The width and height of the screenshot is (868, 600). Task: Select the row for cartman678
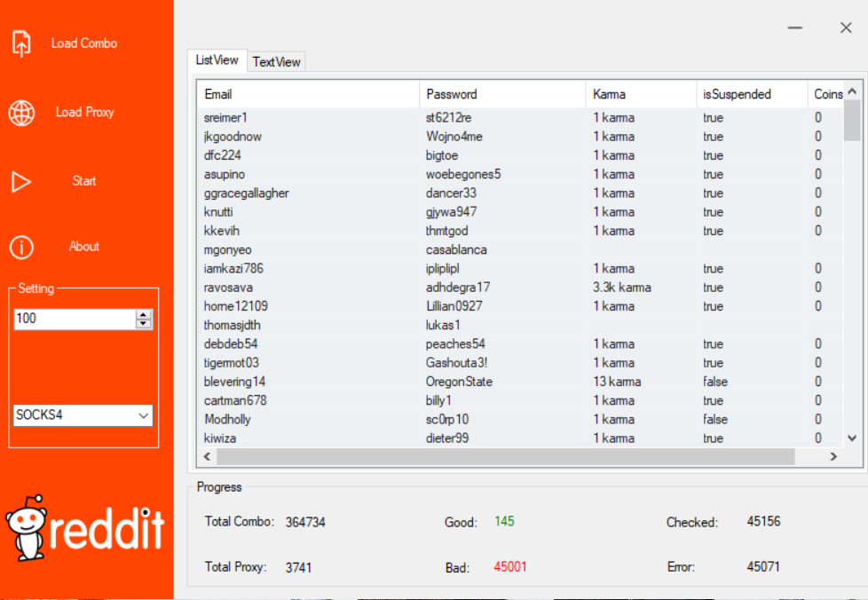coord(520,400)
